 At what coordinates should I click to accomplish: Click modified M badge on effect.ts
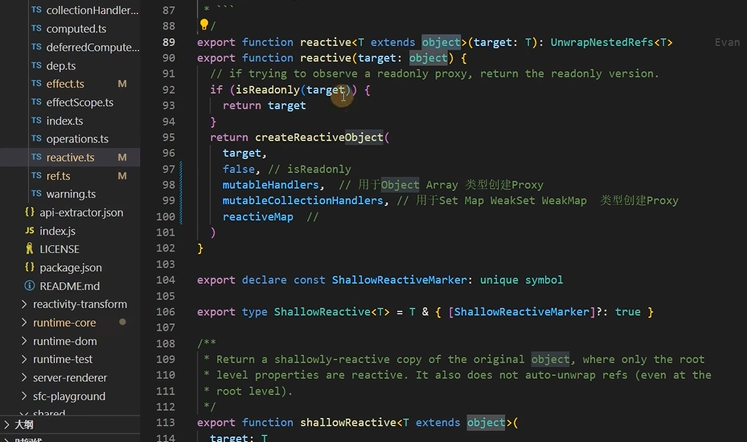pyautogui.click(x=122, y=84)
